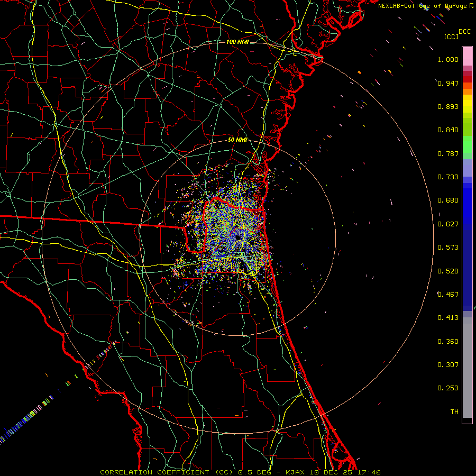476x476 pixels.
Task: Click the [CC] legend unit label
Action: [451, 37]
